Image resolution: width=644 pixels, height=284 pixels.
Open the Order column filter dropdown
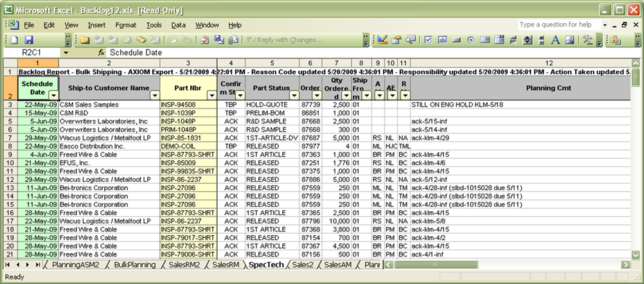[x=318, y=95]
